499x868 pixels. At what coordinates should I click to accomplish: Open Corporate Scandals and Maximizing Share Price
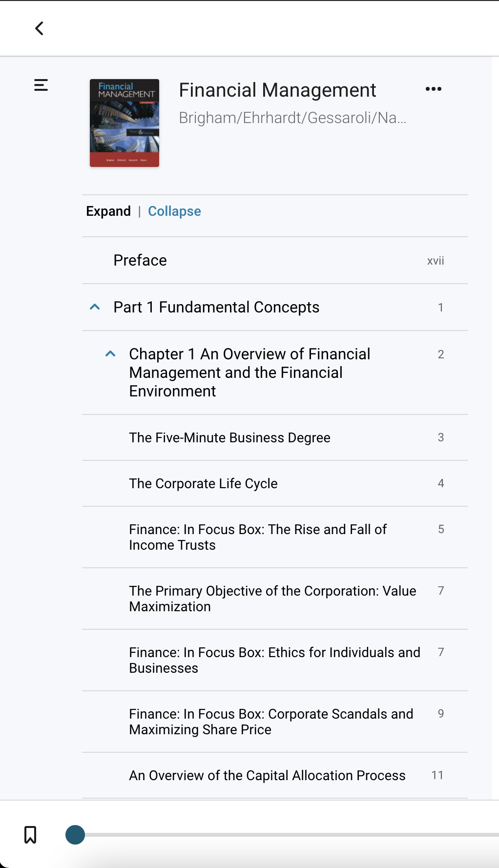tap(275, 722)
